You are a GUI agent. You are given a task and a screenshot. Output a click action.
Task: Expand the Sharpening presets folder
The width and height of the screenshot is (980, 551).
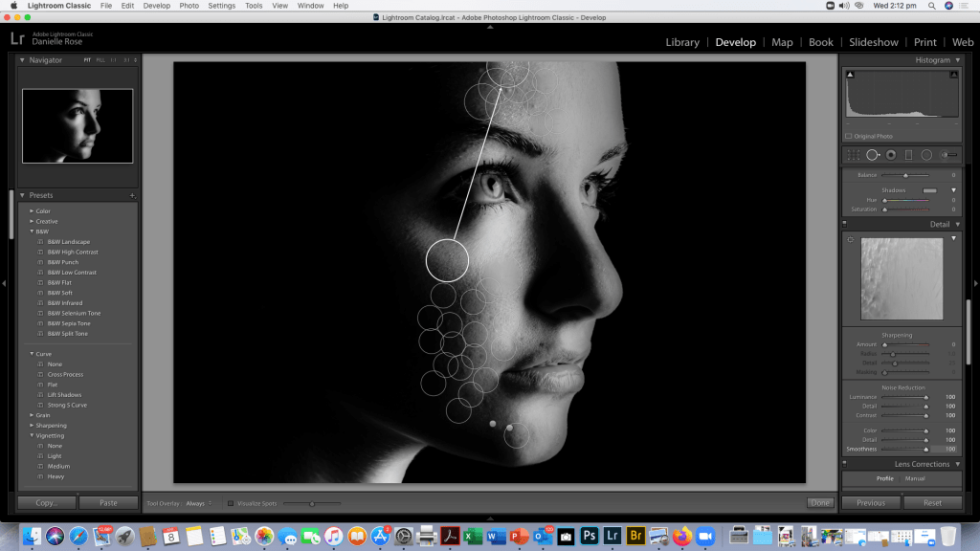tap(32, 426)
